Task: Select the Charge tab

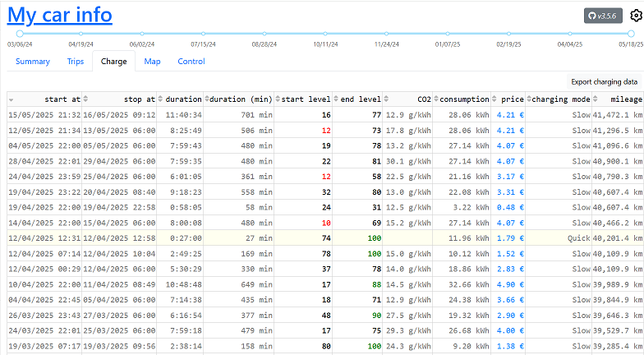Action: pyautogui.click(x=113, y=61)
